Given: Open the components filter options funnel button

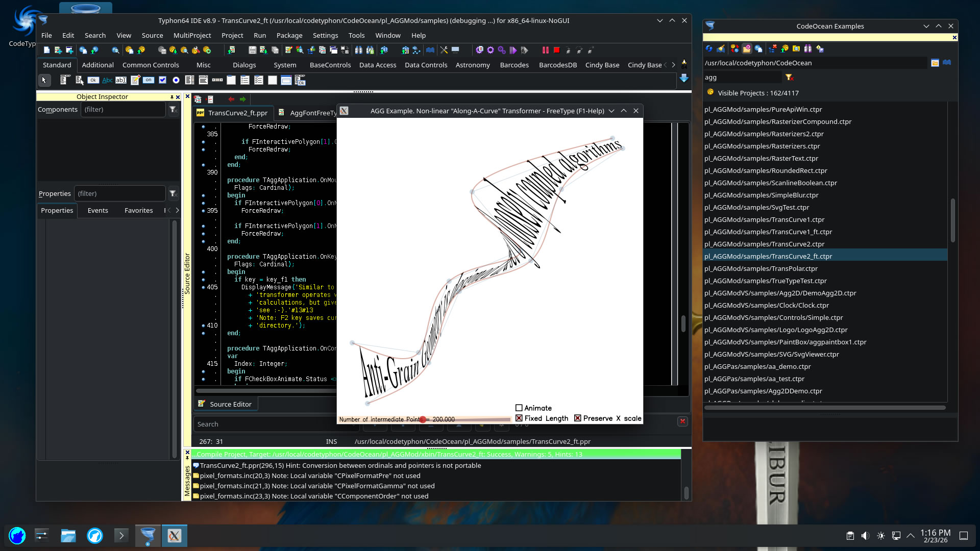Looking at the screenshot, I should pos(173,110).
